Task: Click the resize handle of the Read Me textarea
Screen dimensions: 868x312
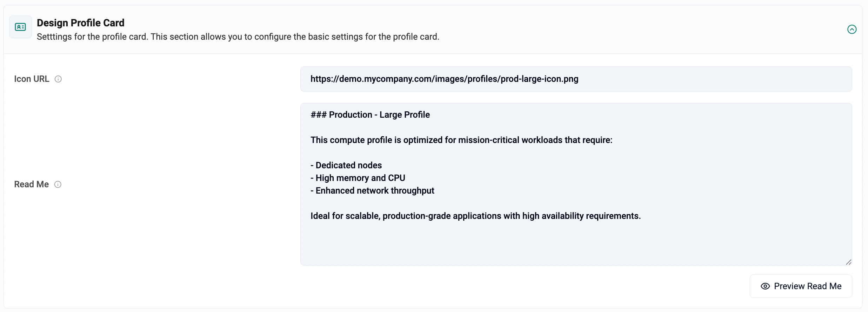Action: pos(848,262)
